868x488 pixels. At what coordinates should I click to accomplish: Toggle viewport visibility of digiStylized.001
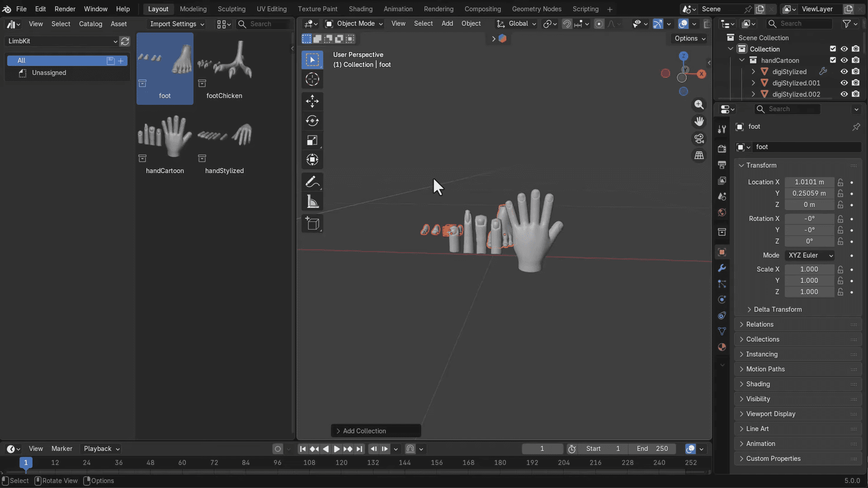point(844,83)
